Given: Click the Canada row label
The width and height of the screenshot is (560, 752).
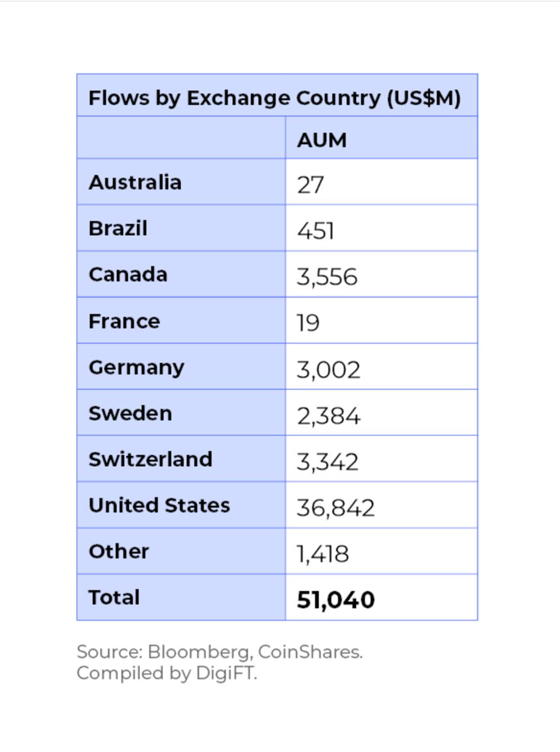Looking at the screenshot, I should tap(128, 274).
